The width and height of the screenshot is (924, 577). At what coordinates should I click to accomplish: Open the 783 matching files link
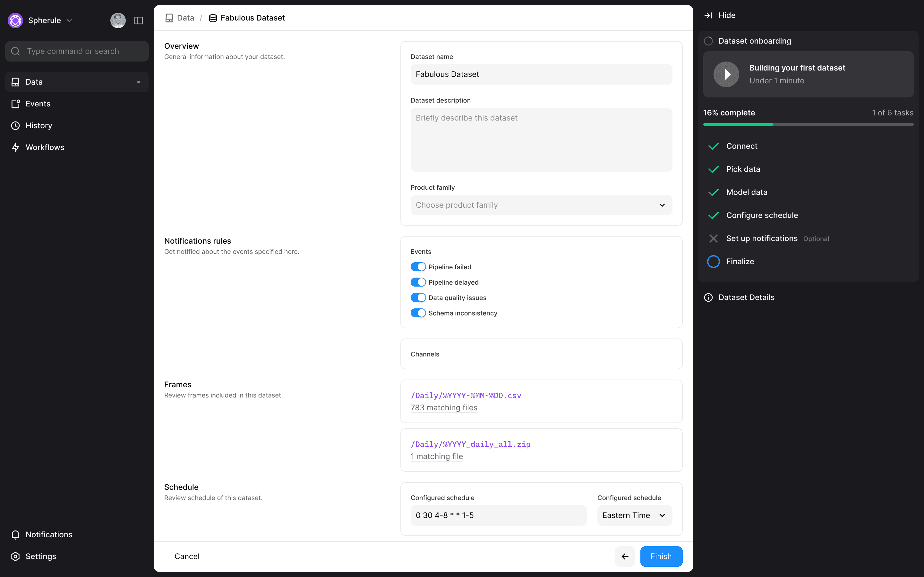coord(444,407)
